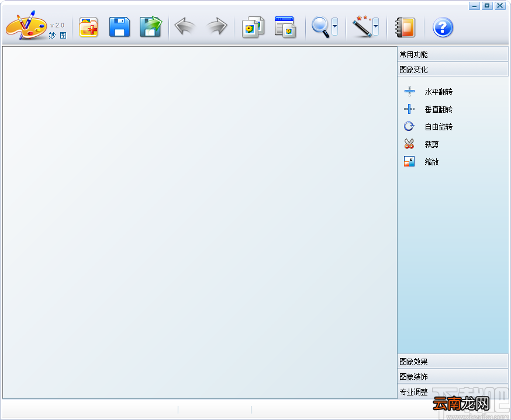The width and height of the screenshot is (511, 420).
Task: Choose the 自由旋转 label
Action: 439,127
